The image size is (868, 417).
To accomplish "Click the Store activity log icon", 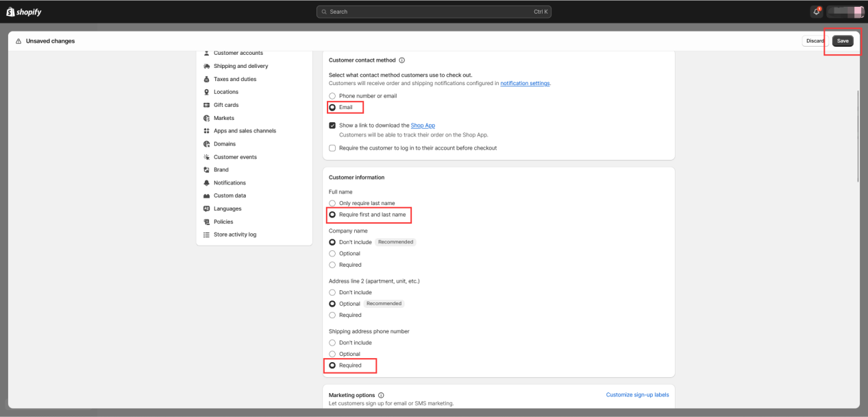I will click(x=206, y=235).
